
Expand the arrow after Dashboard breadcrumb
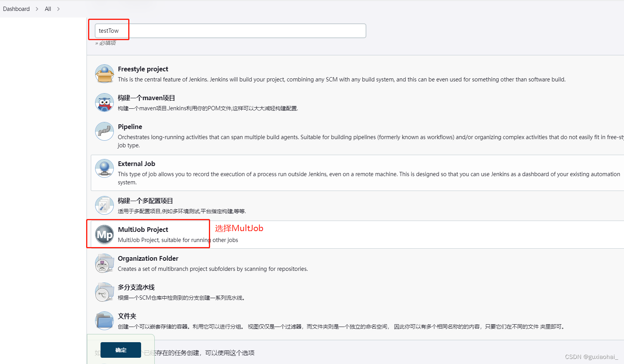[x=37, y=9]
